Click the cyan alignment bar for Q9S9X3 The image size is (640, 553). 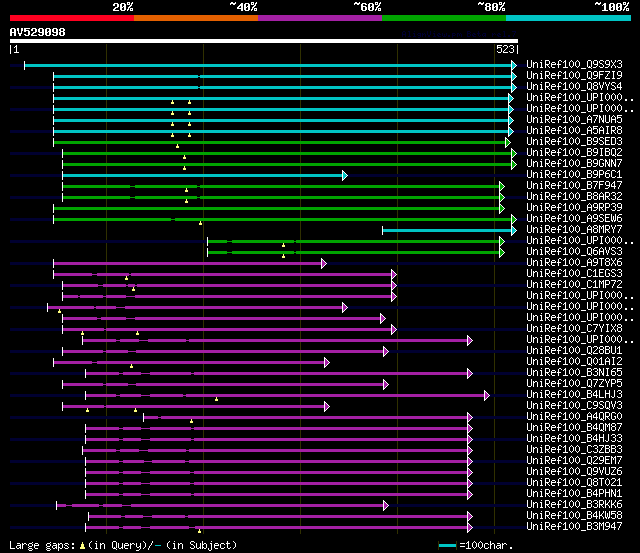tap(268, 65)
